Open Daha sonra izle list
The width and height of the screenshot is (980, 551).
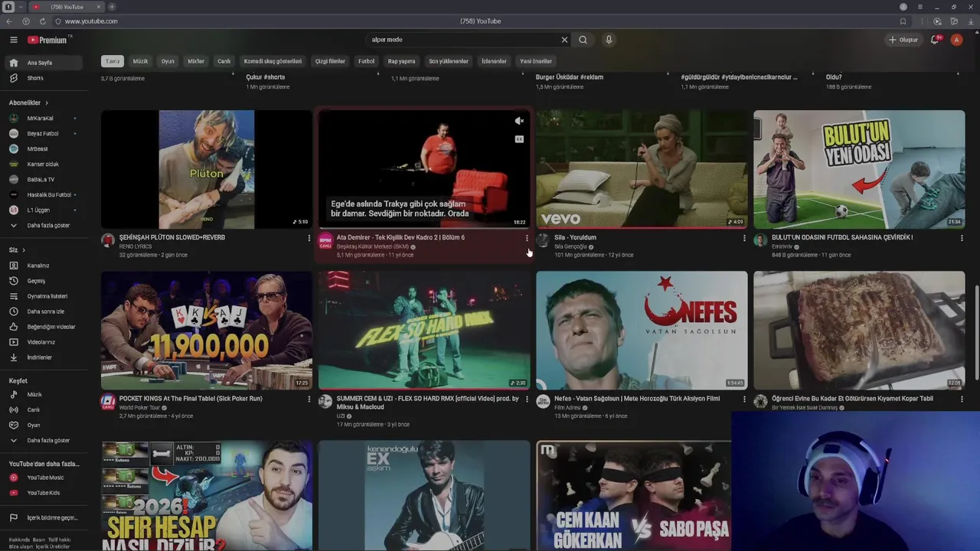click(x=44, y=311)
